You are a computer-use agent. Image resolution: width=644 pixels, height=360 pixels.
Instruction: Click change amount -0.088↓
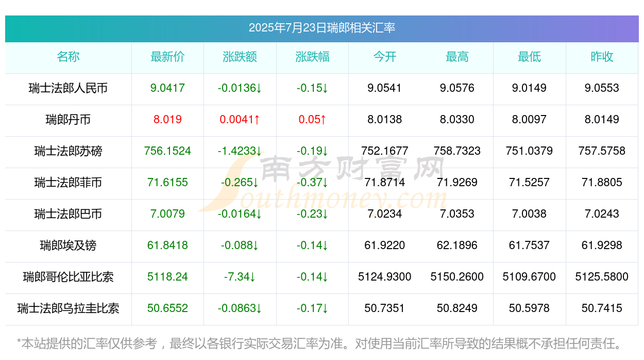240,246
